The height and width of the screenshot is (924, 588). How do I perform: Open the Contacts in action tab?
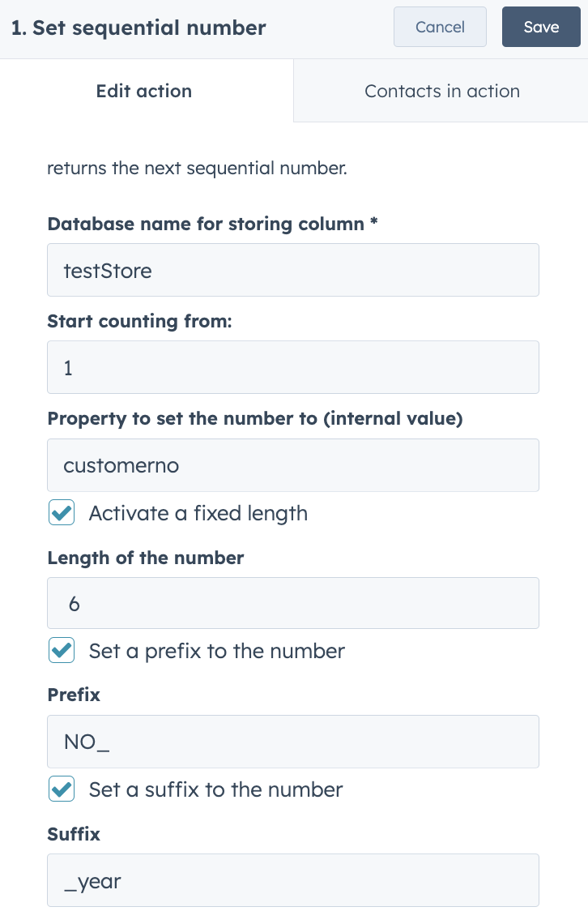pos(441,91)
